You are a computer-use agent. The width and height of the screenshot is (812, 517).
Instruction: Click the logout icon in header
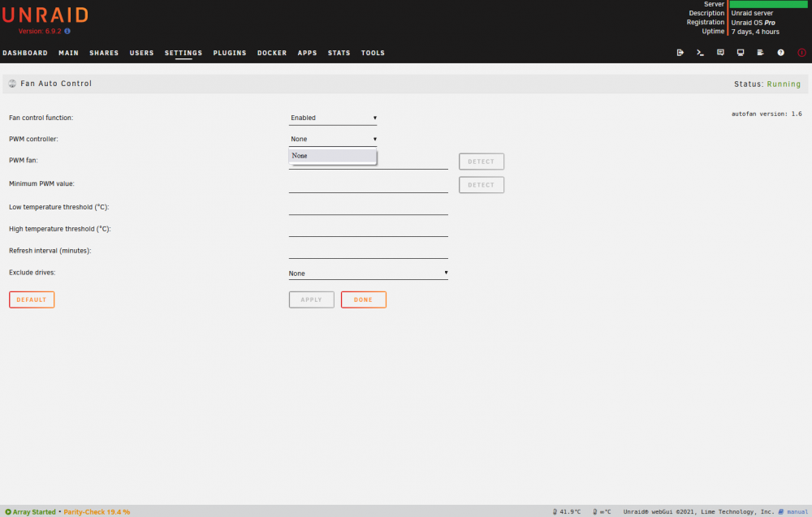(680, 53)
